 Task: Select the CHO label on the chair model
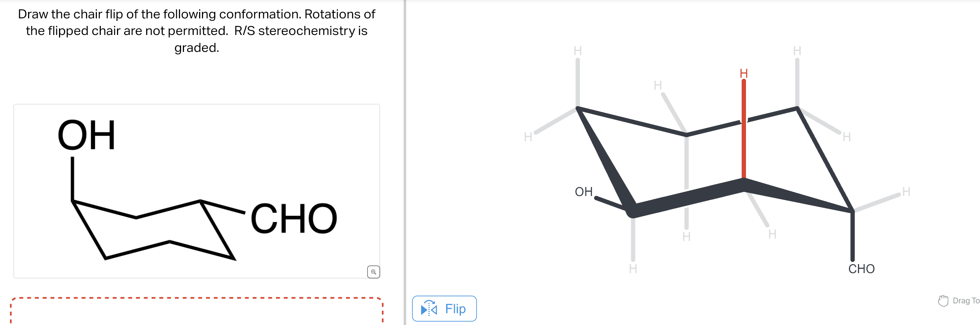pyautogui.click(x=861, y=269)
